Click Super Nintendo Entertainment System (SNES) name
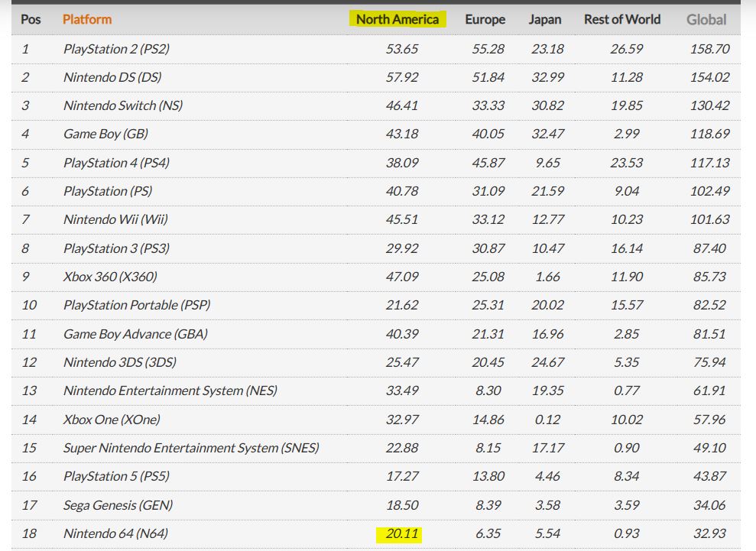 (x=191, y=448)
